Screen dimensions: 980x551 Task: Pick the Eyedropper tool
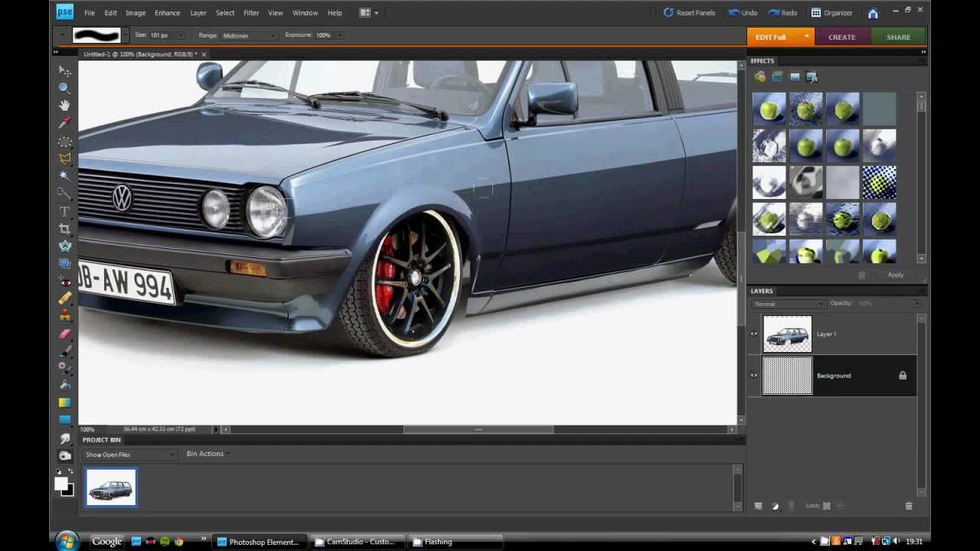(65, 123)
